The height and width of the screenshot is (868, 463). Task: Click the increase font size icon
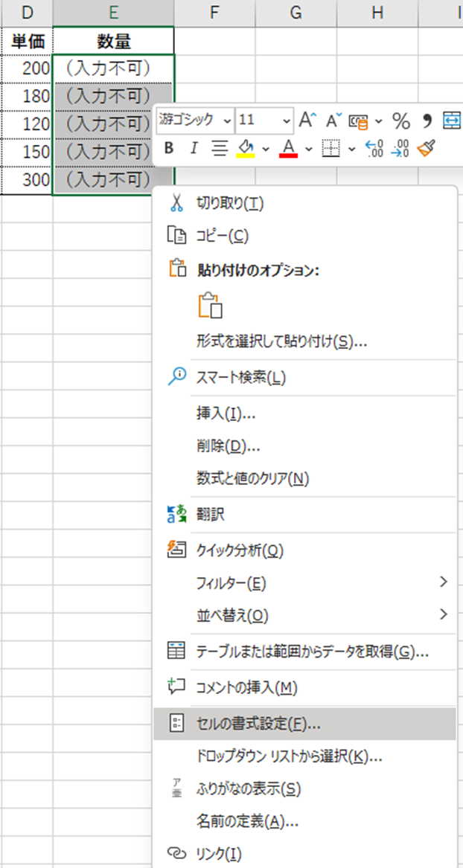[x=306, y=120]
